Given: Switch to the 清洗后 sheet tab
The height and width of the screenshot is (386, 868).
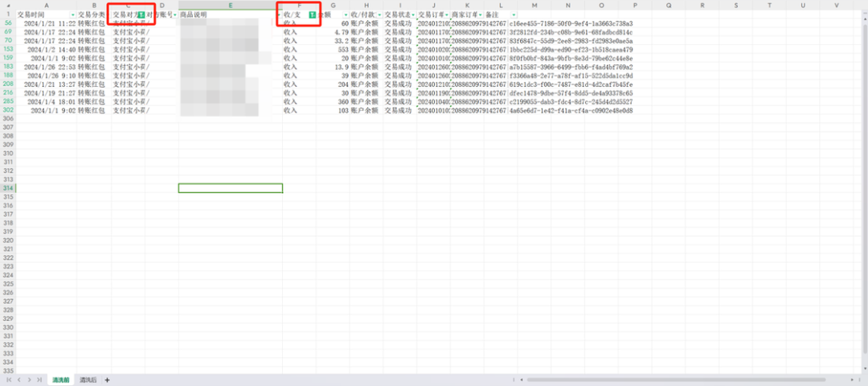Looking at the screenshot, I should pyautogui.click(x=88, y=380).
